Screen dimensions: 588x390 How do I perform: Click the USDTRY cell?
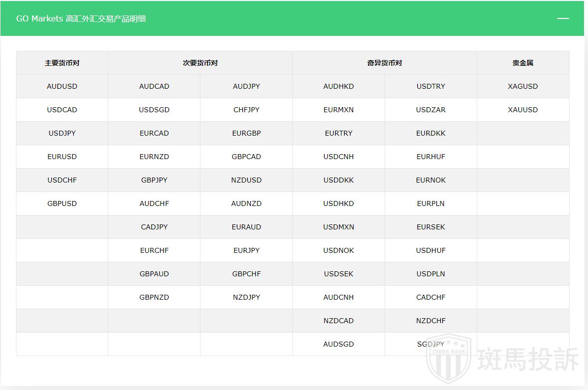tap(431, 86)
